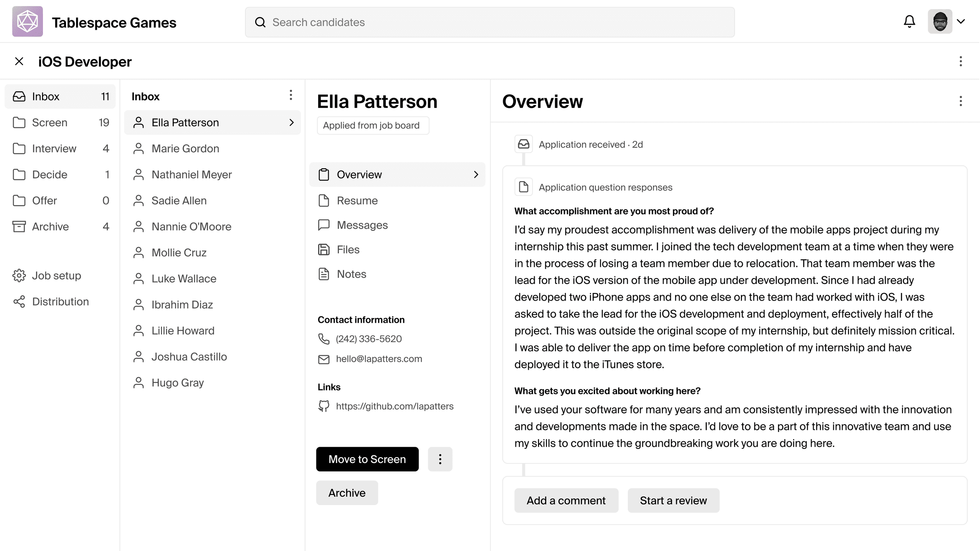The height and width of the screenshot is (551, 980).
Task: Open the Messages chat icon
Action: tap(324, 225)
